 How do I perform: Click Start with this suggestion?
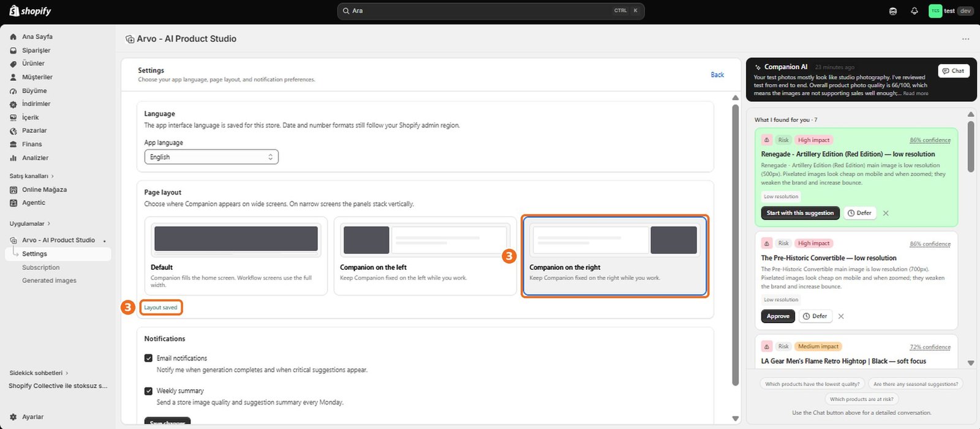pos(800,213)
